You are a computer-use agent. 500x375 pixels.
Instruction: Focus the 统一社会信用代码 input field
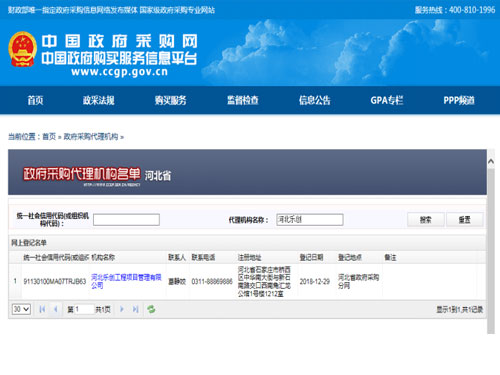coord(126,220)
